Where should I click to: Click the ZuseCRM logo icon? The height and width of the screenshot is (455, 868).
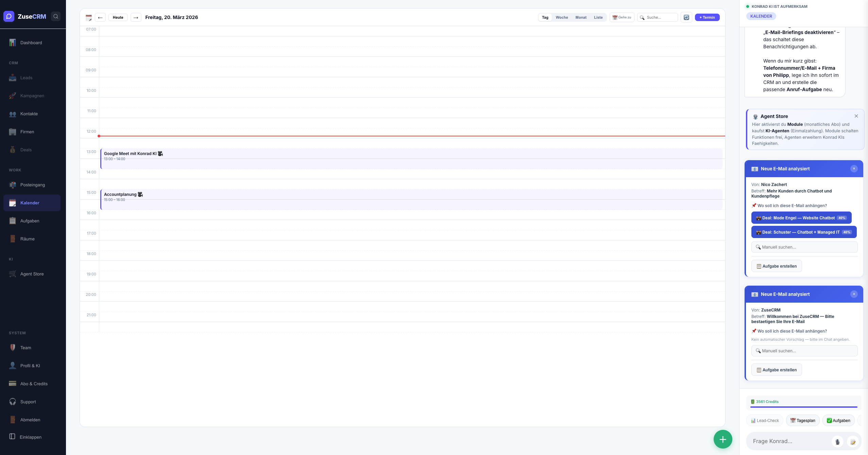pos(9,16)
